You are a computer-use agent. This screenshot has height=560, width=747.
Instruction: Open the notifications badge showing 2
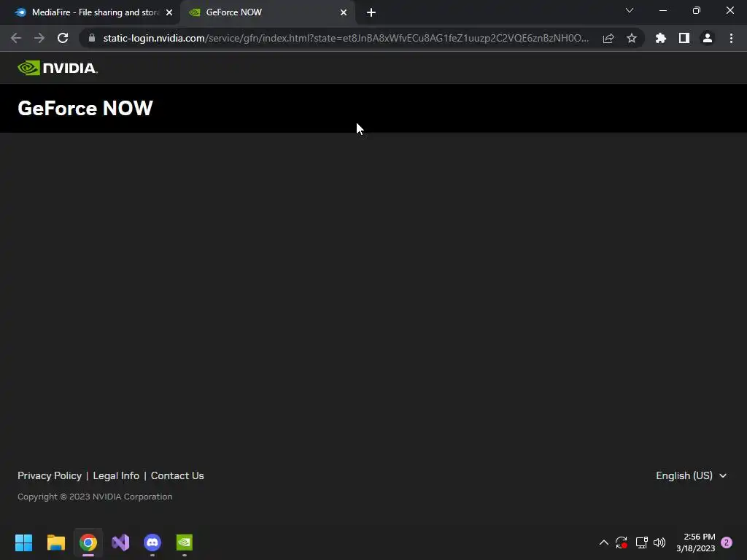pyautogui.click(x=727, y=542)
